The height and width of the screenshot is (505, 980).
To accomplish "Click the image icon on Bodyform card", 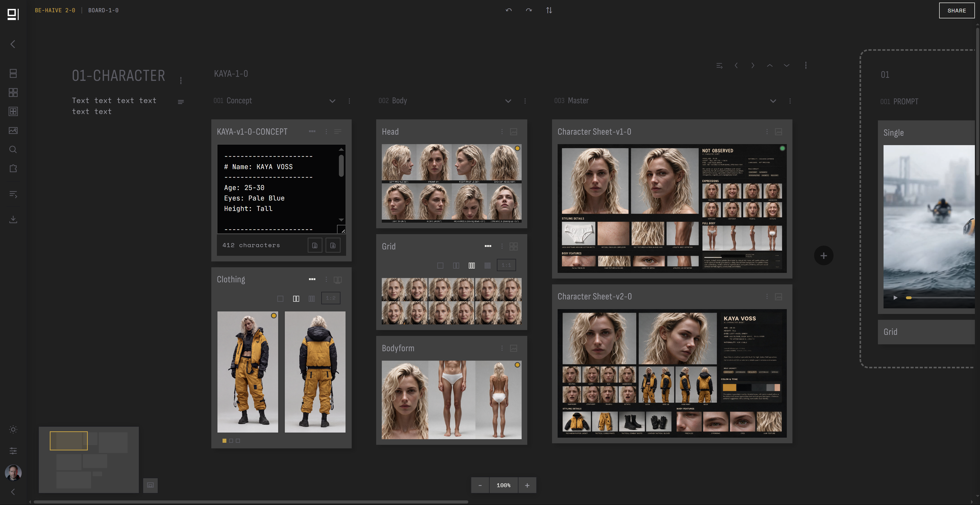I will 513,348.
